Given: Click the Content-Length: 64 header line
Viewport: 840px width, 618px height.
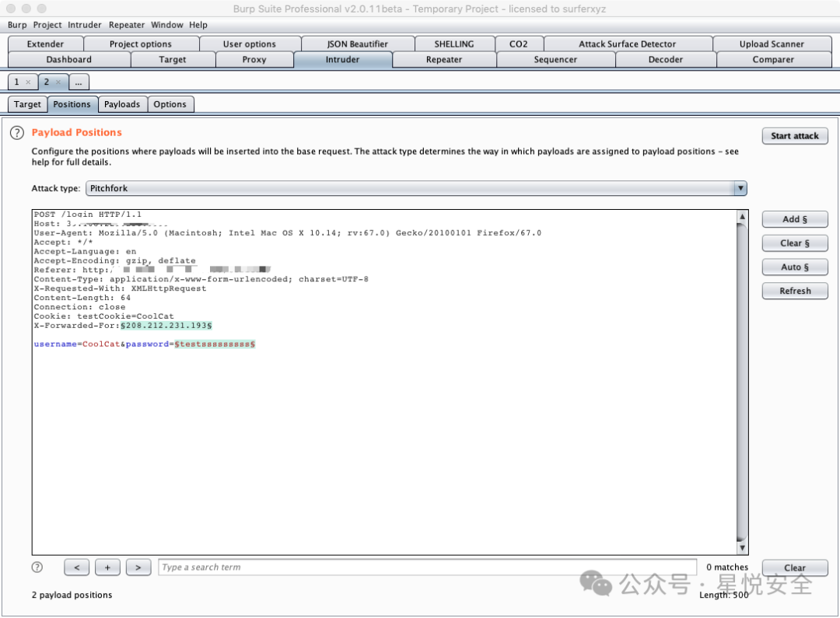Looking at the screenshot, I should click(x=82, y=298).
